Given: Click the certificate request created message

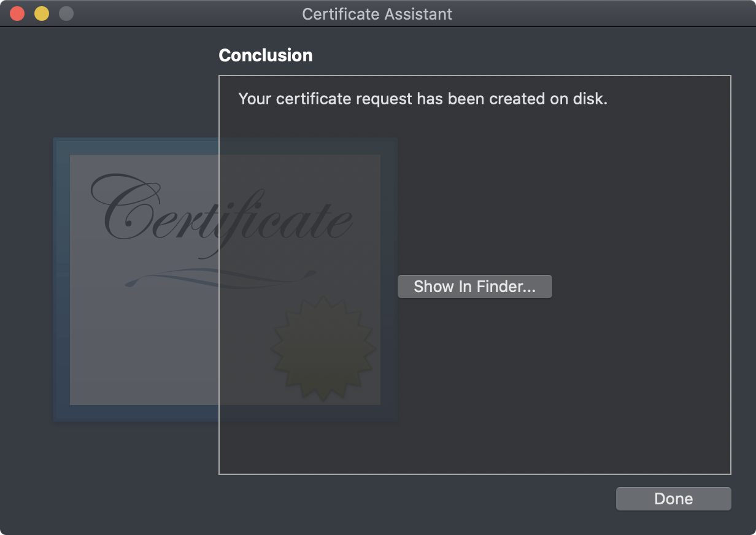Looking at the screenshot, I should point(422,99).
